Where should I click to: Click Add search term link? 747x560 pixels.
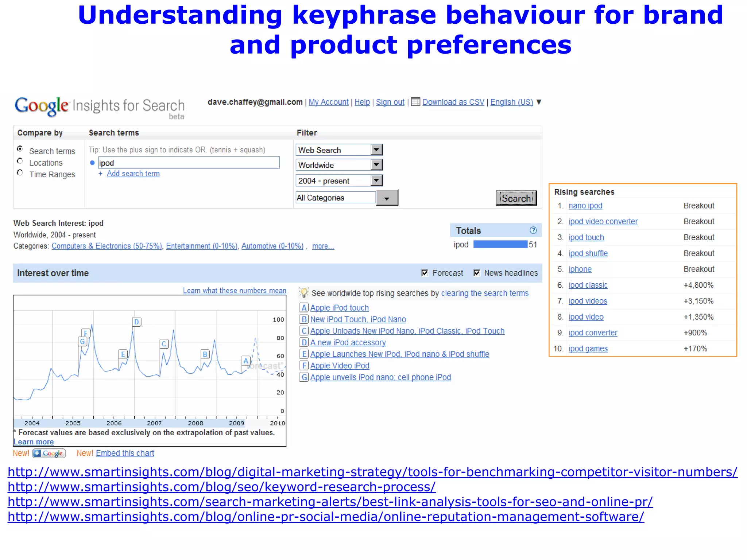tap(133, 174)
